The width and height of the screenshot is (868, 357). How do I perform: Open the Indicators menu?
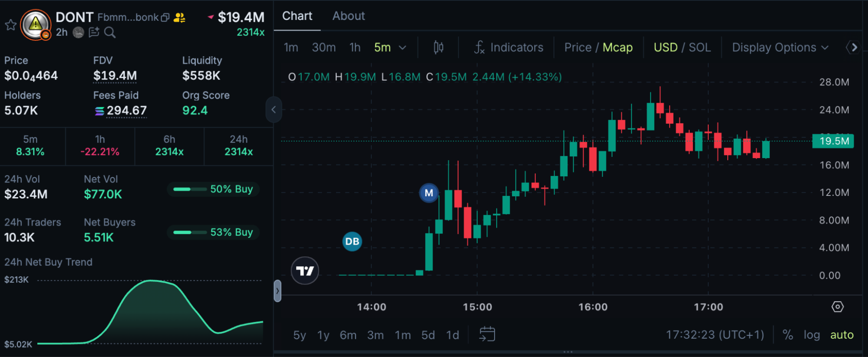point(508,47)
